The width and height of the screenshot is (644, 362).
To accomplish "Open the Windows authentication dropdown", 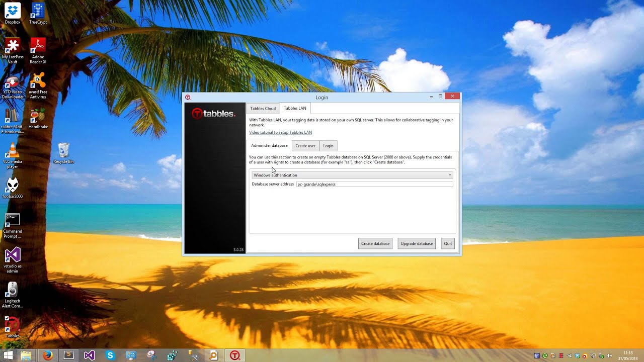I will (352, 175).
